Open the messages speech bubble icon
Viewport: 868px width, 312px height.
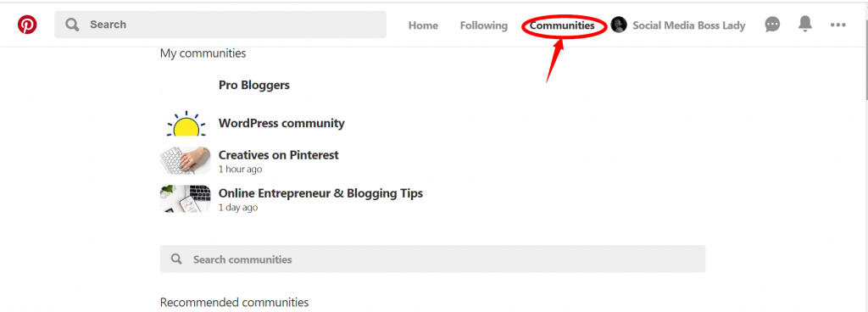(x=772, y=25)
